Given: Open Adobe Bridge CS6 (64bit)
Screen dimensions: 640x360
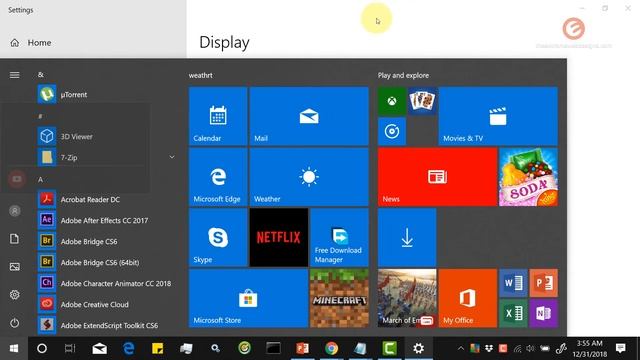Looking at the screenshot, I should click(x=107, y=262).
